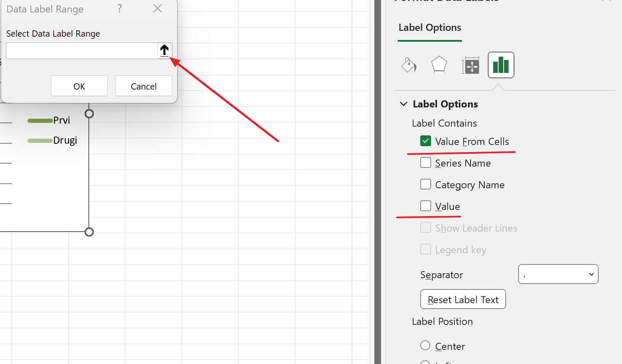The height and width of the screenshot is (364, 622).
Task: Select the Center label position
Action: click(425, 346)
